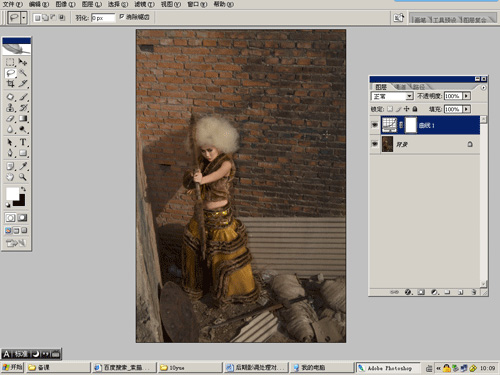
Task: Select the Type tool
Action: click(23, 142)
